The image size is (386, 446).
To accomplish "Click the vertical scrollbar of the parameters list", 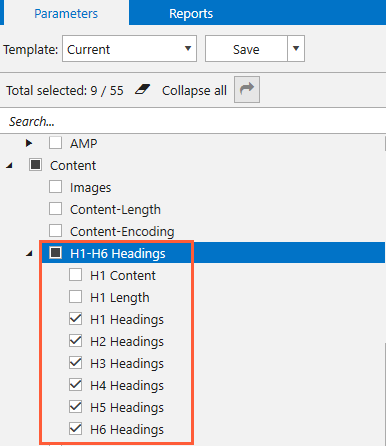I will point(385,290).
